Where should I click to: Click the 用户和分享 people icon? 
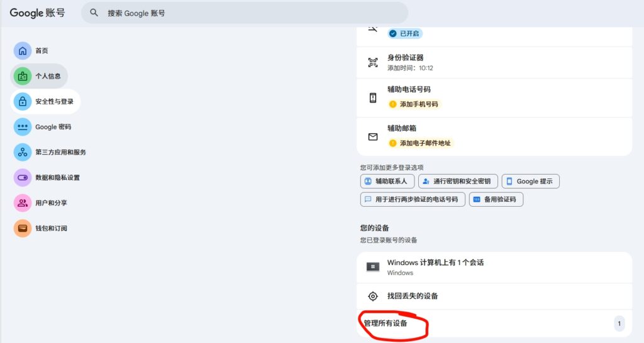[x=23, y=203]
